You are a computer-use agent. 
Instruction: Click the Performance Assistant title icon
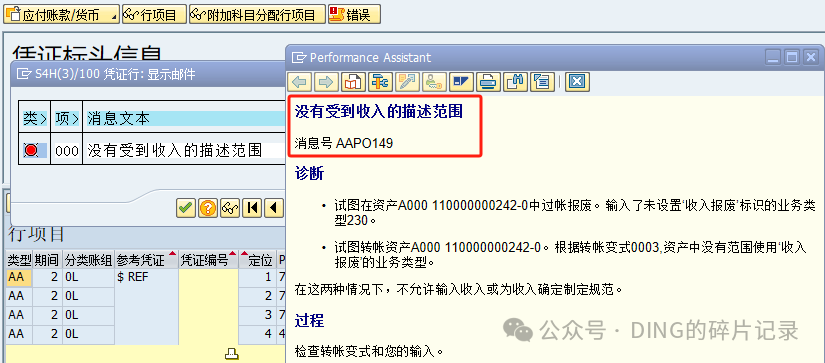click(299, 57)
